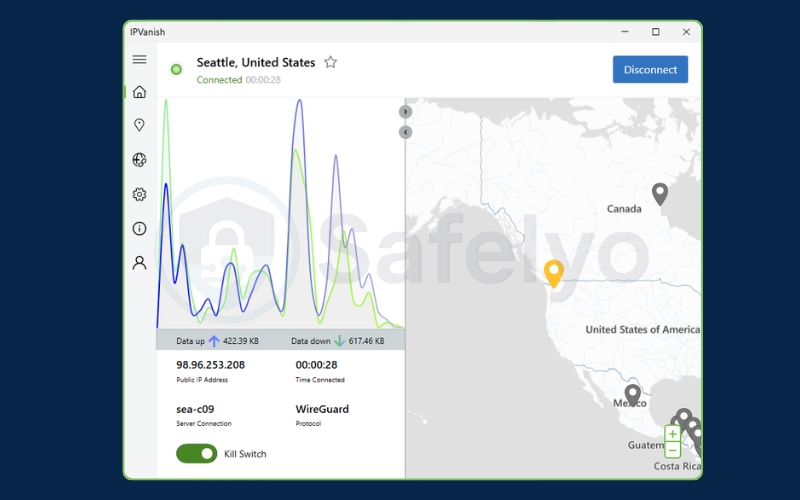800x500 pixels.
Task: Zoom in on the map
Action: tap(672, 434)
